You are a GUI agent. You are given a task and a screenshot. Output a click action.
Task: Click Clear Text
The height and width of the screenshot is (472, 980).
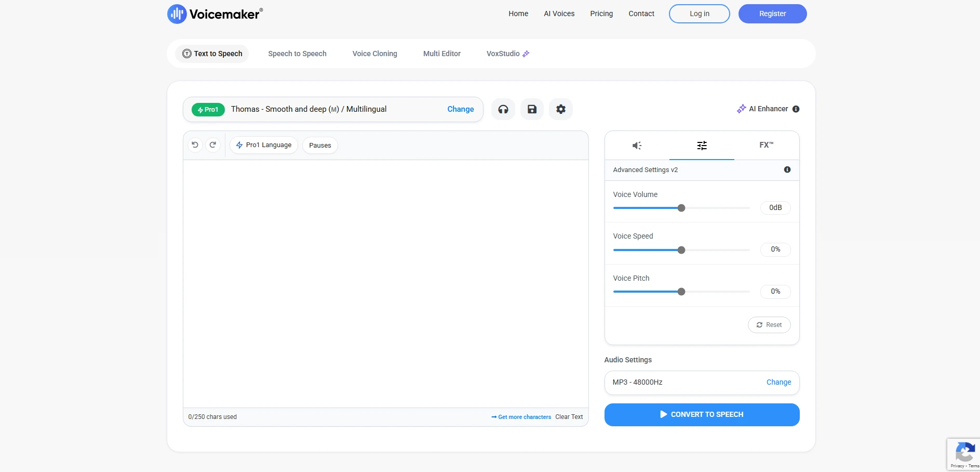click(x=569, y=417)
